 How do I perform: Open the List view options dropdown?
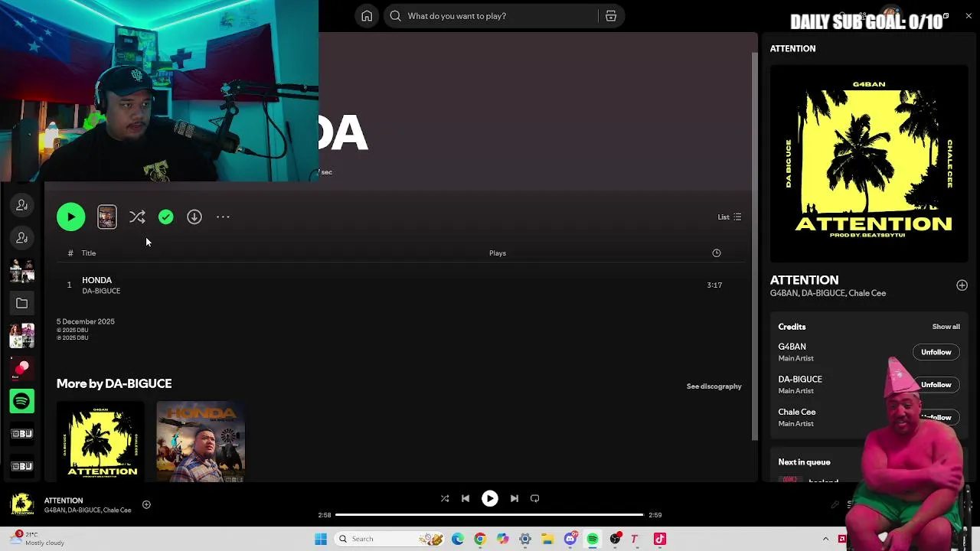click(729, 217)
